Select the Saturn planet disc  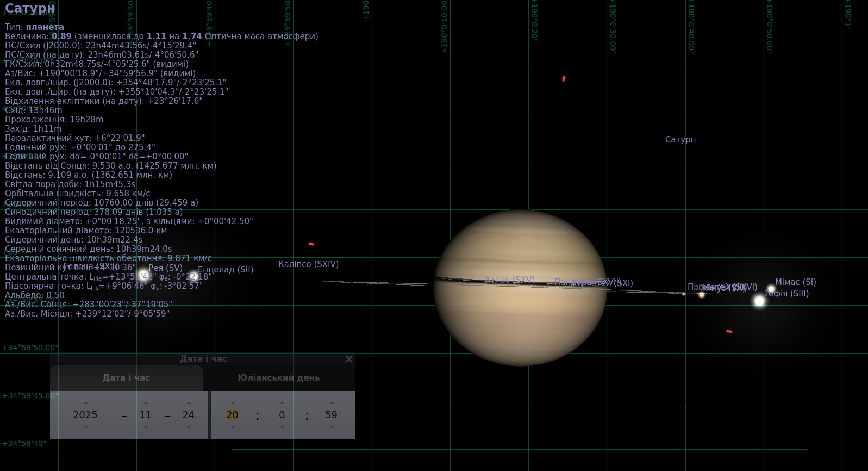(520, 288)
